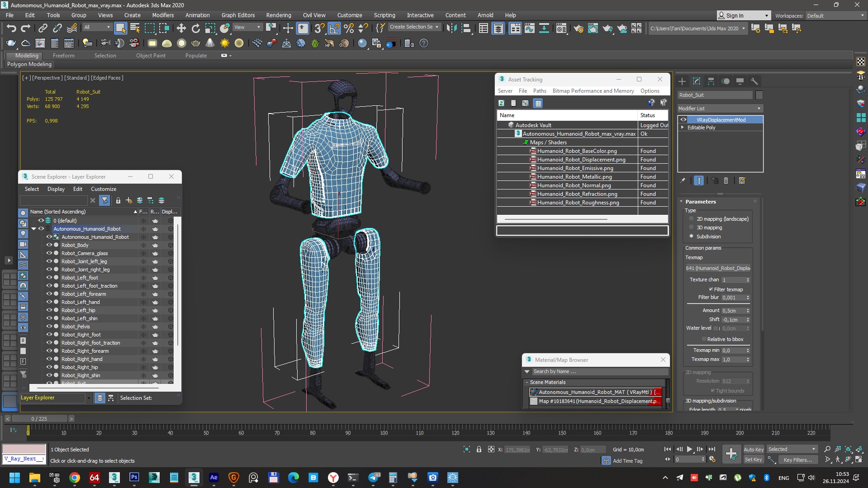
Task: Click the Mirror tool icon
Action: 451,28
